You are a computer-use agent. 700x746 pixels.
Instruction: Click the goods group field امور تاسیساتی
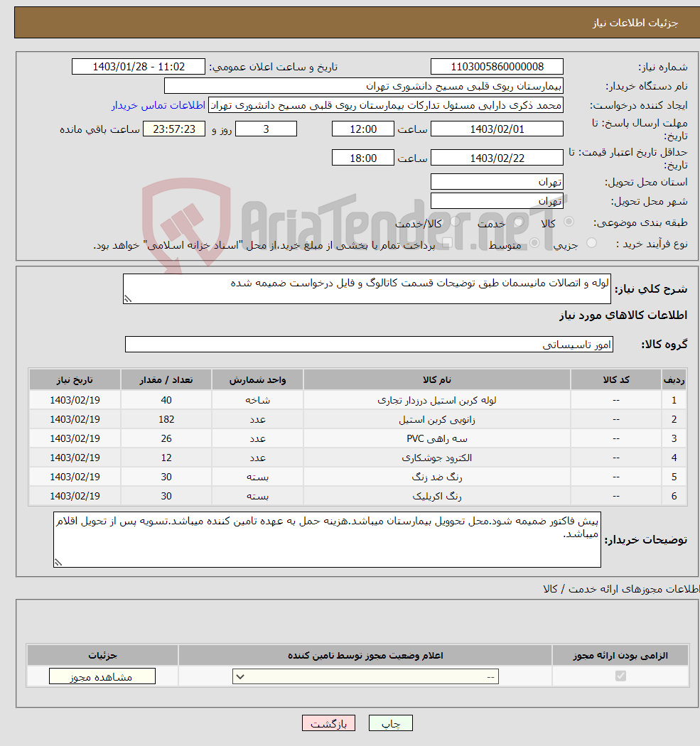point(369,345)
